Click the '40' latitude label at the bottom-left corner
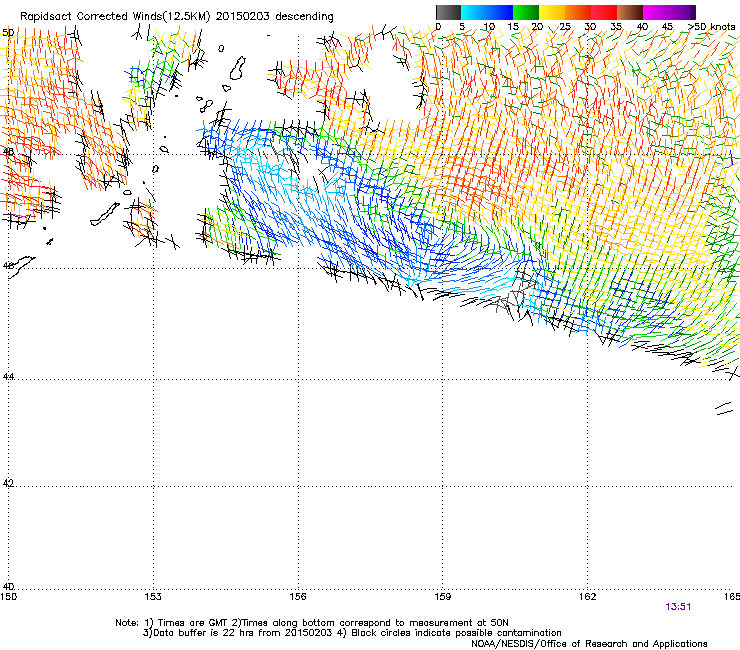 [8, 586]
